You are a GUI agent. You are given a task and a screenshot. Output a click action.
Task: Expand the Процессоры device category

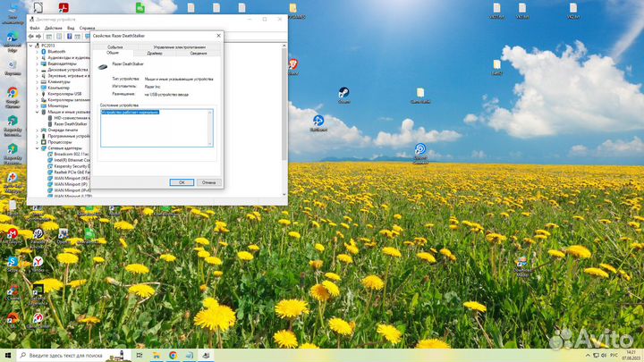point(38,141)
